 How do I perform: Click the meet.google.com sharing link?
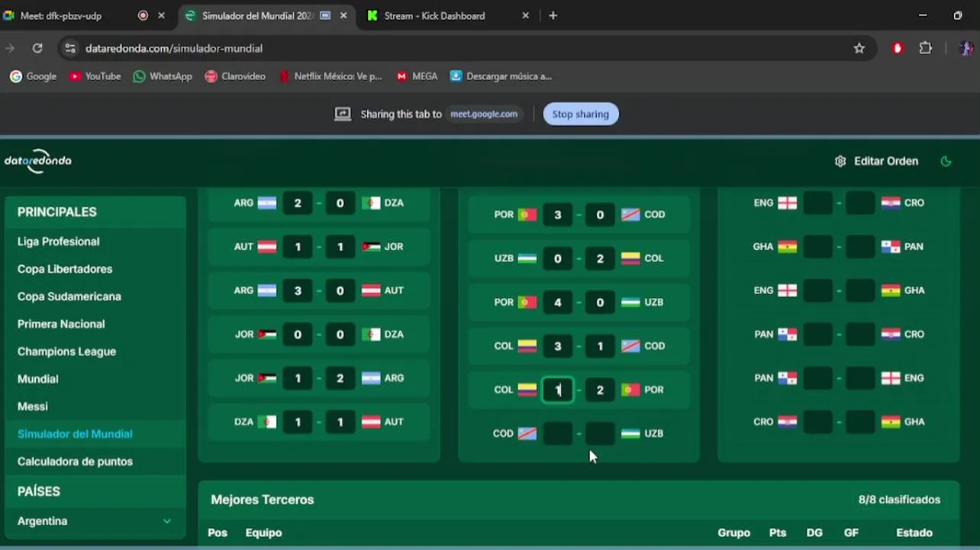pyautogui.click(x=484, y=114)
